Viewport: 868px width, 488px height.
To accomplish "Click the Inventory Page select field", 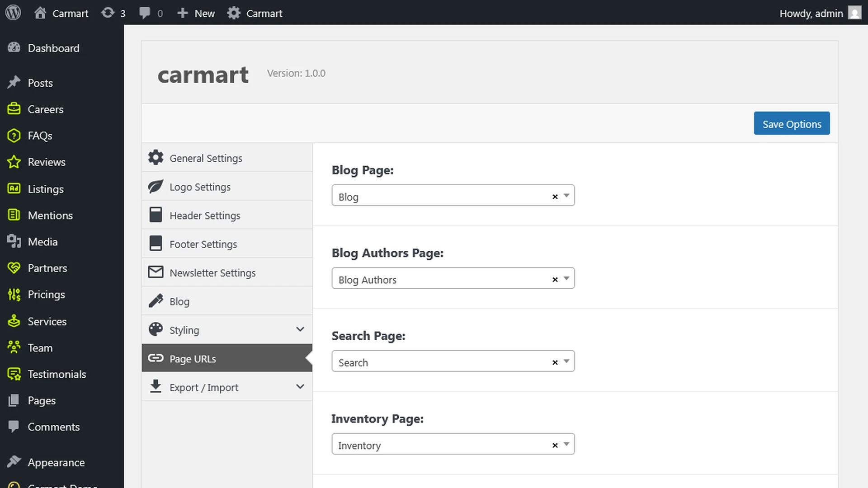I will pos(453,444).
